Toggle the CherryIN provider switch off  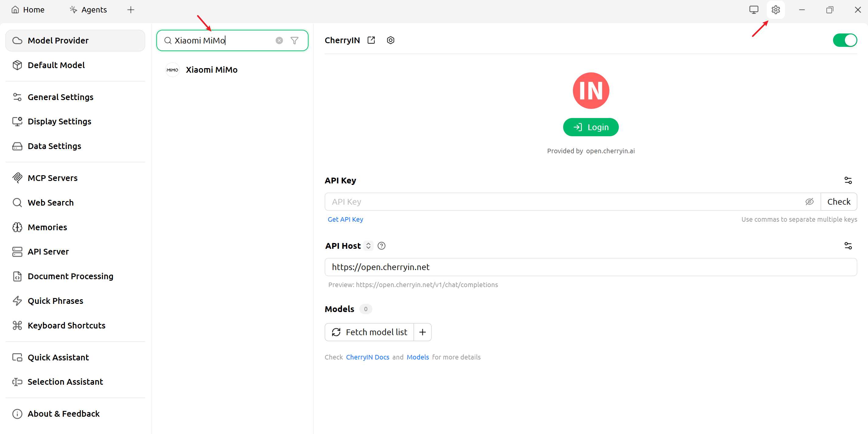coord(845,40)
